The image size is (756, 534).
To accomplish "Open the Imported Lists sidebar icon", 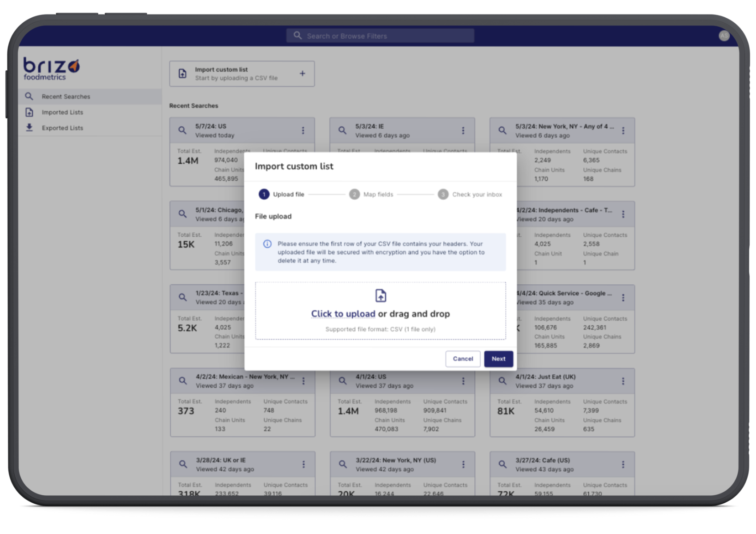I will pos(29,112).
